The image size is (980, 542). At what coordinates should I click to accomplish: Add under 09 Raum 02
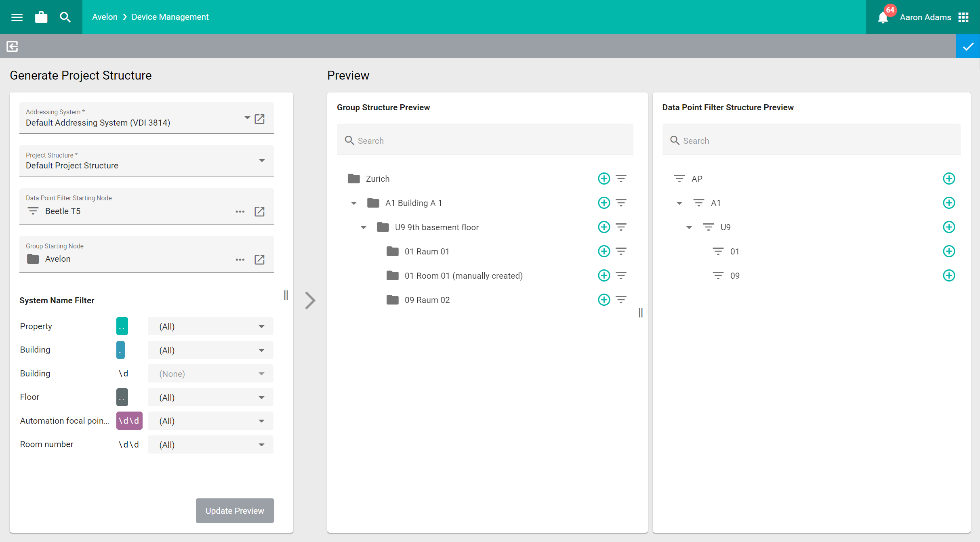point(604,300)
